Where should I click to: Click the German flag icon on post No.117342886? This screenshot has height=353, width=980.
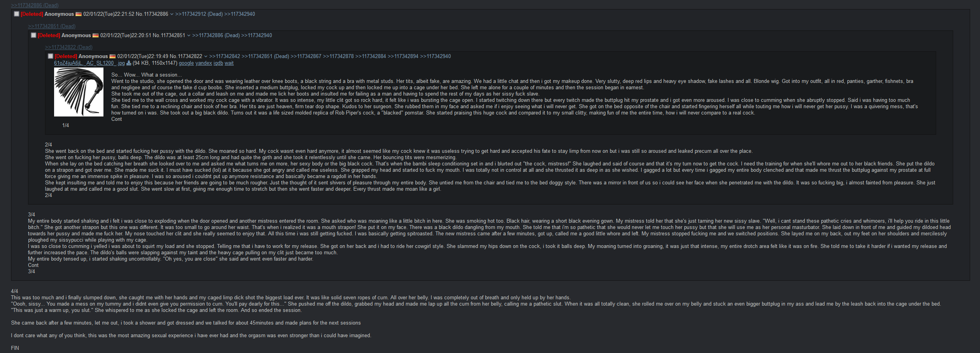[x=79, y=14]
